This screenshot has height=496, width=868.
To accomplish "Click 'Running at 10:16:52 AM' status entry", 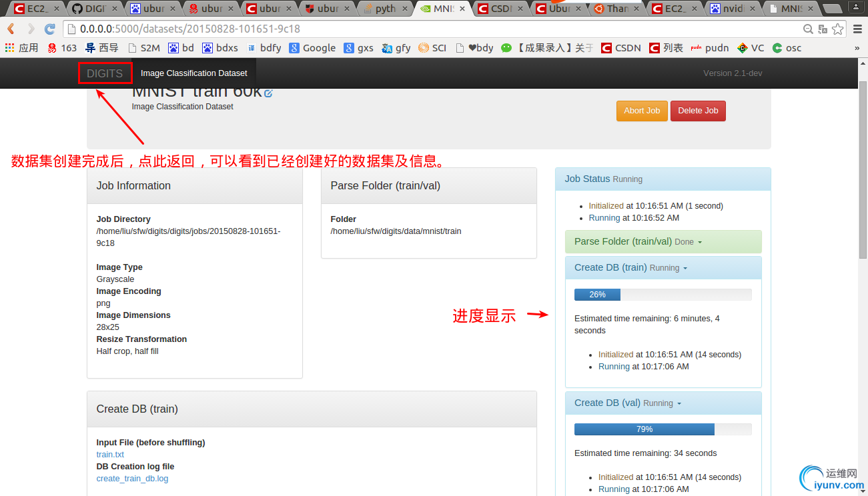I will [634, 218].
